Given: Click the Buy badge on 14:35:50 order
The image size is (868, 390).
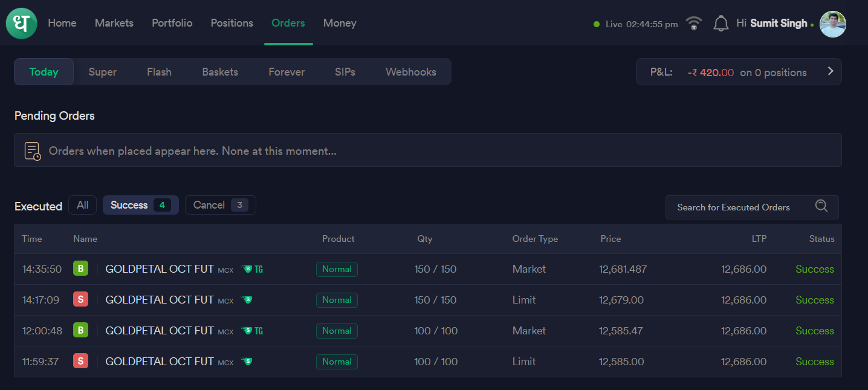Looking at the screenshot, I should tap(80, 268).
